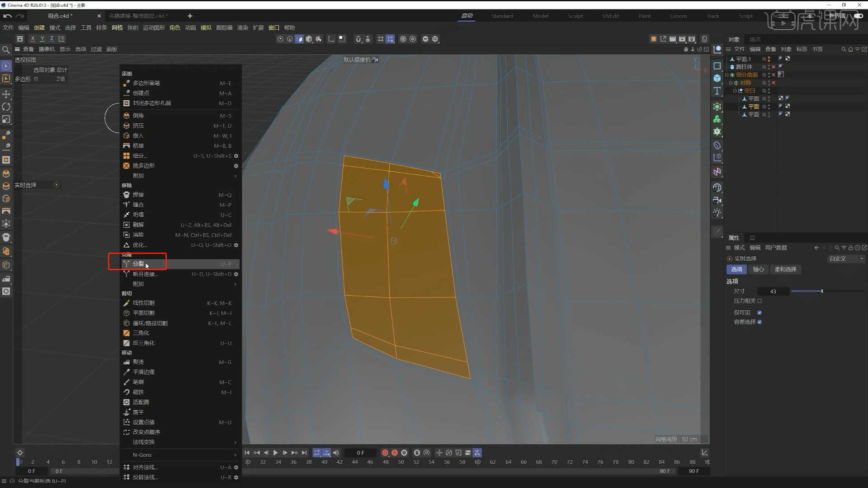868x488 pixels.
Task: Toggle visibility dots of 平面.1 object
Action: click(x=769, y=59)
